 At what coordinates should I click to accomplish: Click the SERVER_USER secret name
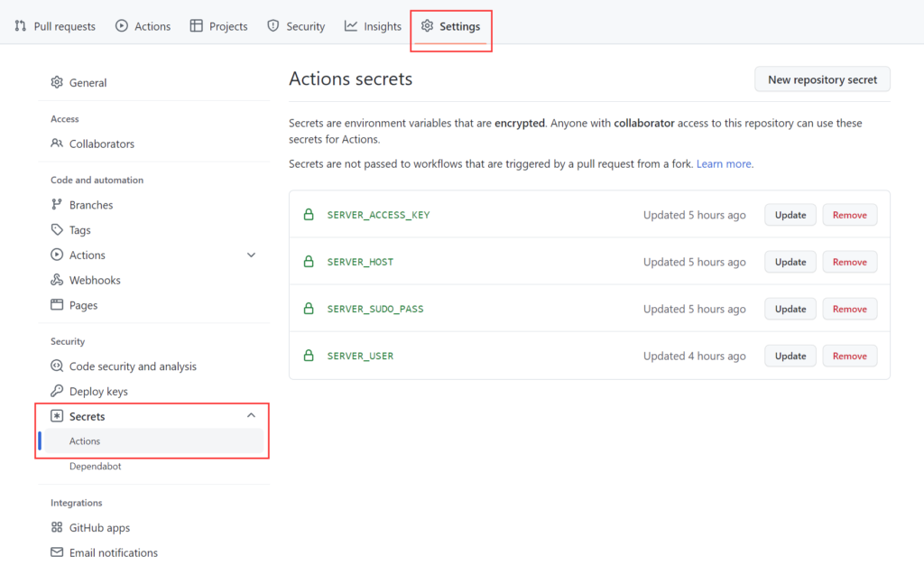[x=360, y=357]
